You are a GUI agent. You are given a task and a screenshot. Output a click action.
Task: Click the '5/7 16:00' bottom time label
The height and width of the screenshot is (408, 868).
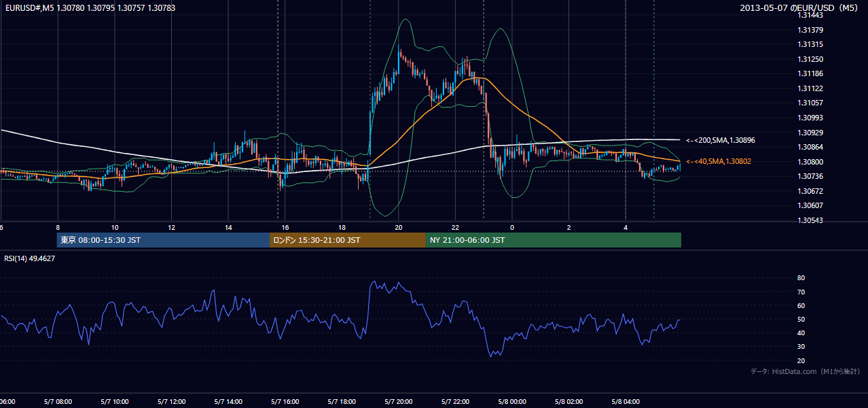[x=285, y=402]
